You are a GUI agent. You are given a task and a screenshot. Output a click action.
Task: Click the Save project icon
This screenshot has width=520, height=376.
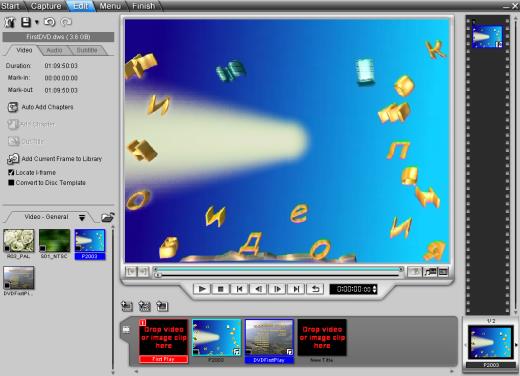click(26, 22)
